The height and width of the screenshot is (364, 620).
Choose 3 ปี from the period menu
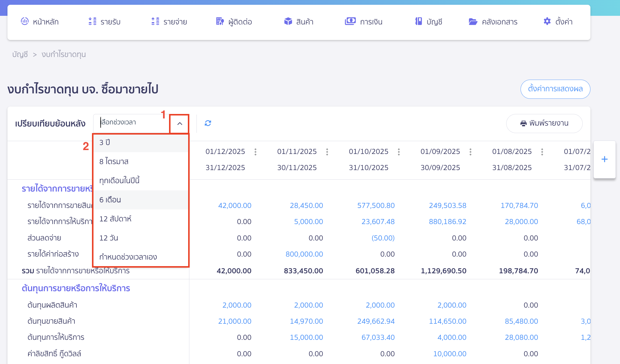pyautogui.click(x=105, y=142)
